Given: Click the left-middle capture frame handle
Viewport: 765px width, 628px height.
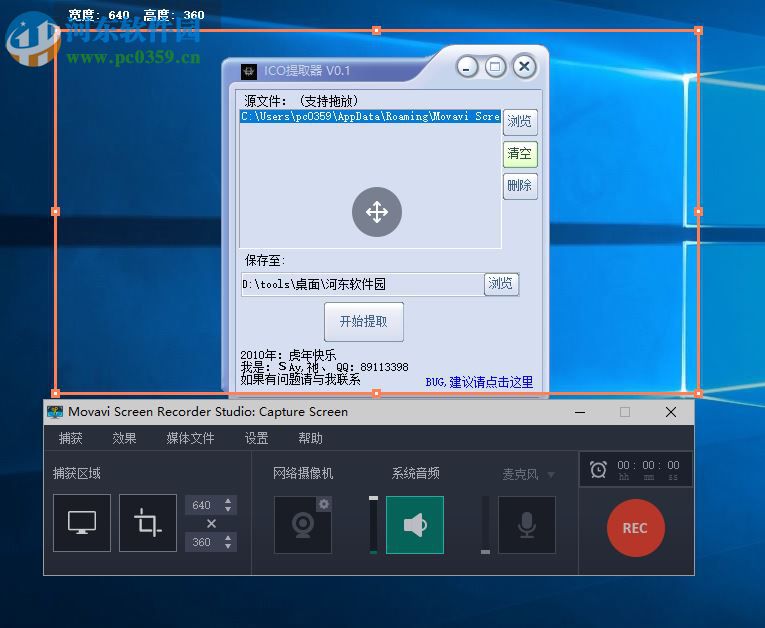Looking at the screenshot, I should point(55,211).
